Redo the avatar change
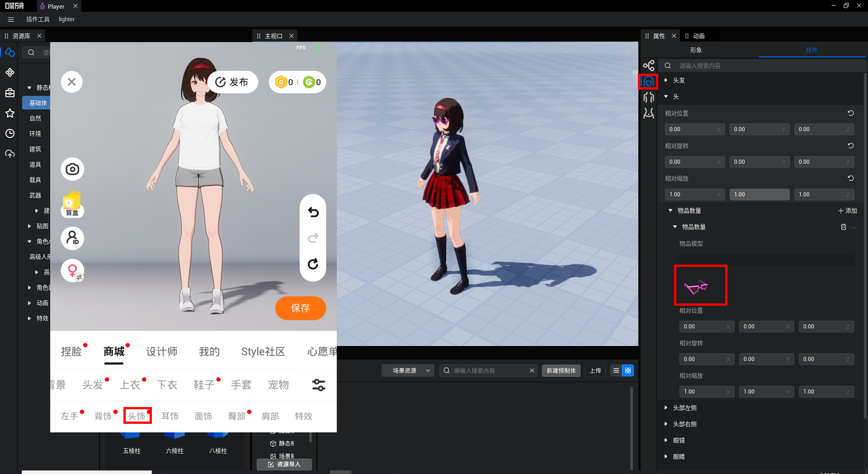The width and height of the screenshot is (868, 474). [313, 238]
